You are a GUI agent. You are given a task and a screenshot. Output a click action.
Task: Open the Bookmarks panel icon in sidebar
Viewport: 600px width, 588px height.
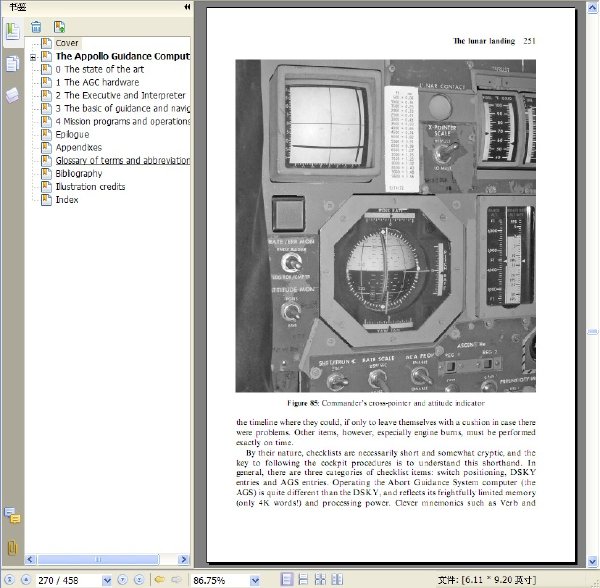pos(12,31)
